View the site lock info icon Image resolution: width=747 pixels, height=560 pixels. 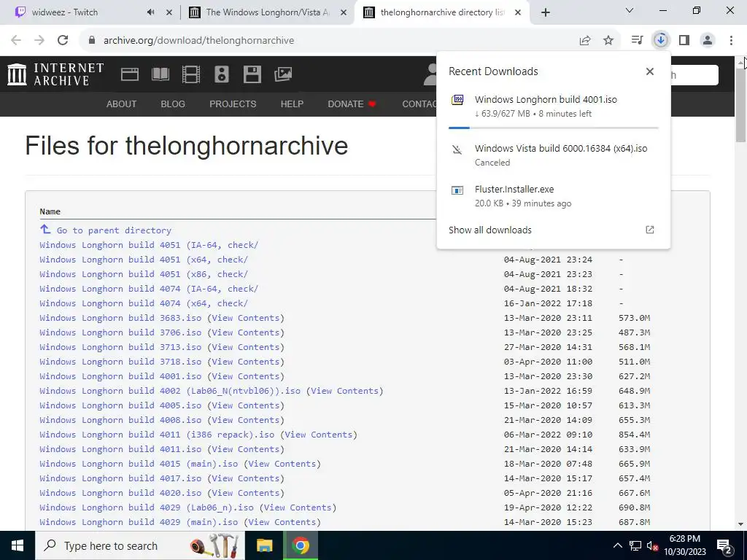(92, 41)
